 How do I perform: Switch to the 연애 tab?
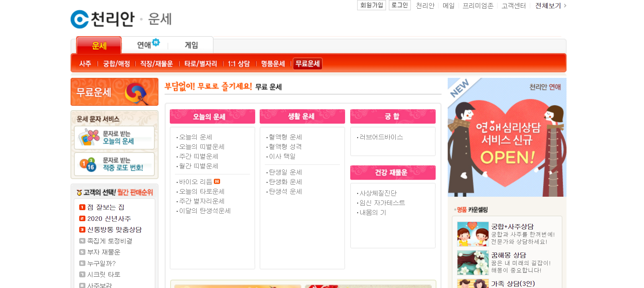click(144, 45)
